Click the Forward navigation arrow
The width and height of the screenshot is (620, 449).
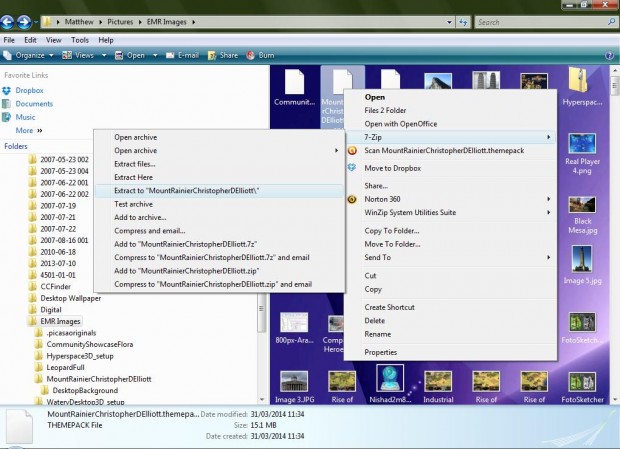pos(24,22)
